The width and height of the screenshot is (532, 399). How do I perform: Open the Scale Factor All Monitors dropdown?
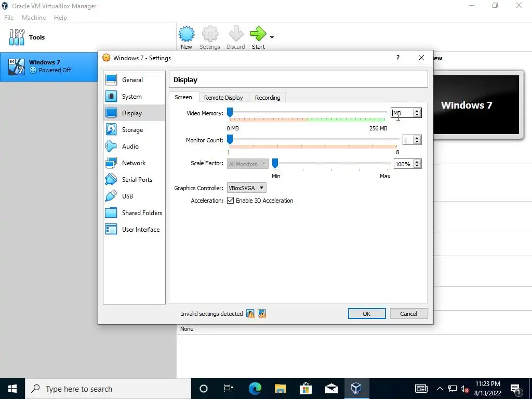248,164
